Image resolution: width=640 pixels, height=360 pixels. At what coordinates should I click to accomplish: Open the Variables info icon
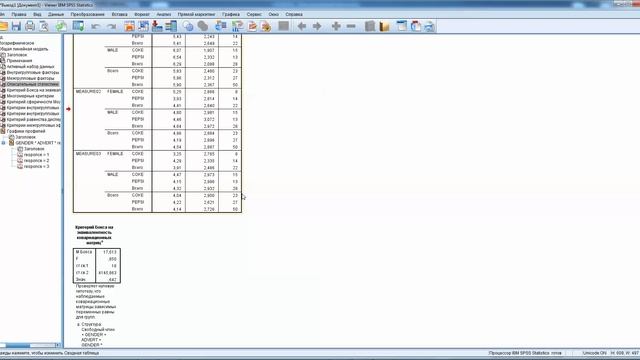coord(171,27)
